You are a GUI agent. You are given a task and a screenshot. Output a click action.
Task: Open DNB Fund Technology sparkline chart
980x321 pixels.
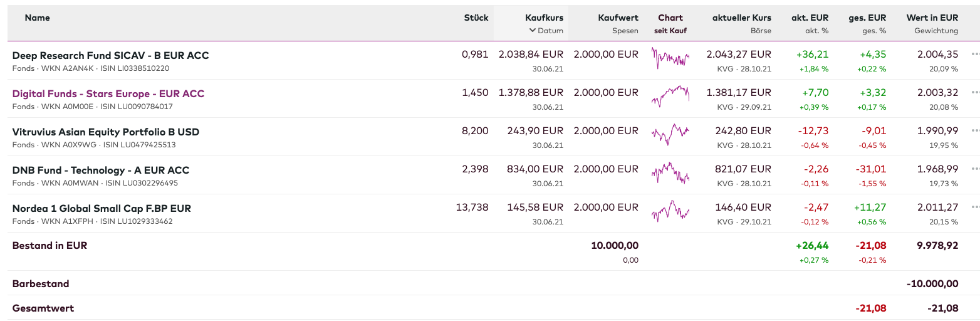point(670,172)
